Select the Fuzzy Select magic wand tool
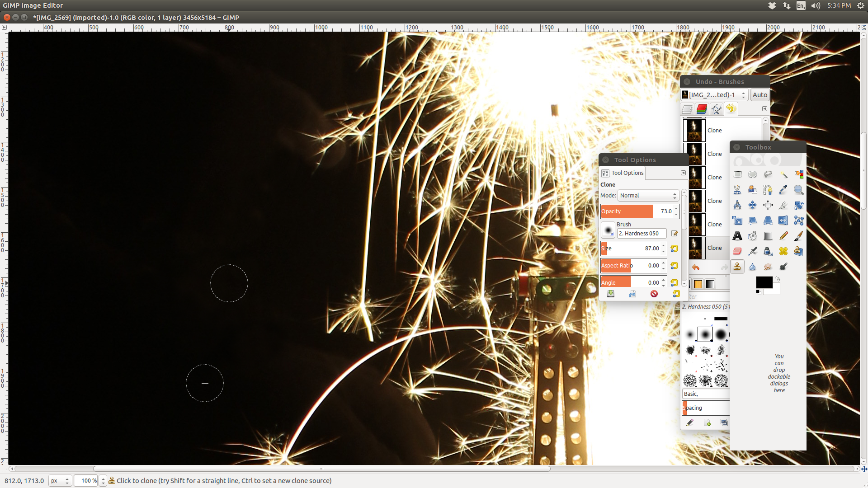This screenshot has width=868, height=488. [783, 174]
